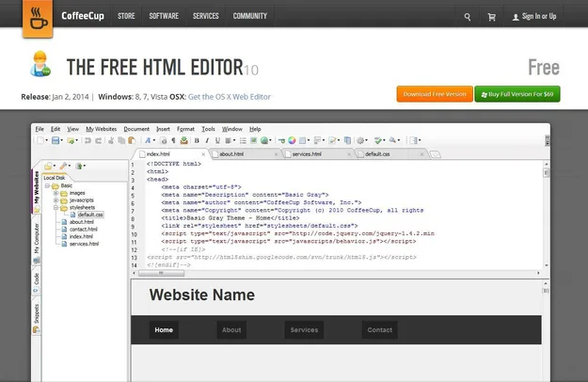The image size is (588, 382).
Task: Open the Font 'A' dropdown arrow
Action: coord(154,140)
